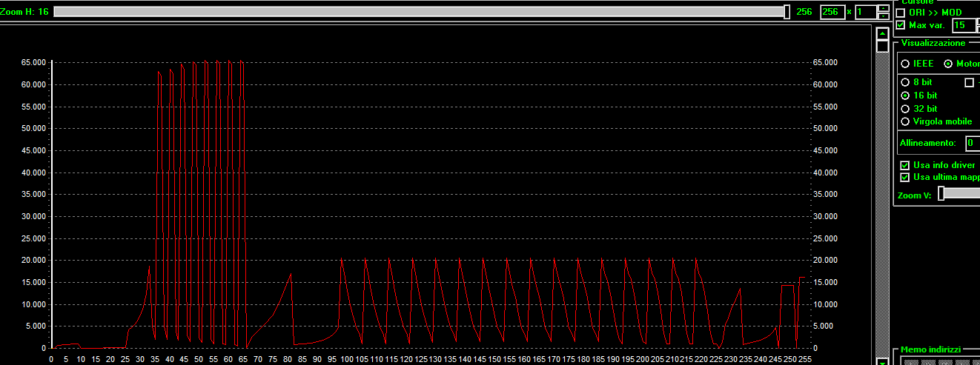Switch visualization to 32 bit
The width and height of the screenshot is (980, 365).
905,109
